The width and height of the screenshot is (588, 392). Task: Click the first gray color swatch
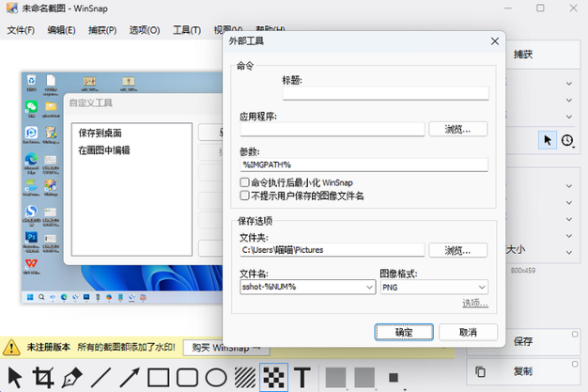coord(335,378)
